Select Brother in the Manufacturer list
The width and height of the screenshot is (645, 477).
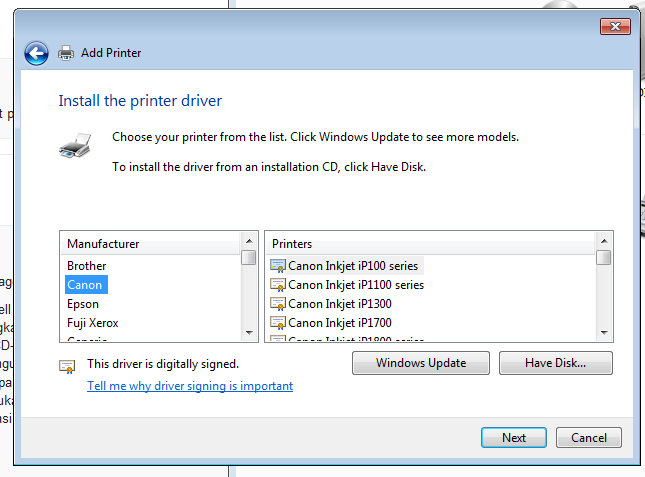pos(86,266)
